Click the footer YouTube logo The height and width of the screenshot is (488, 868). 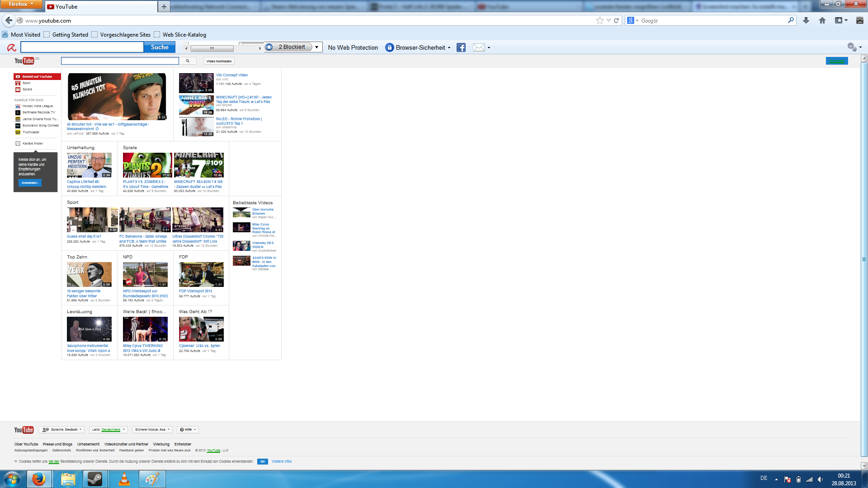pyautogui.click(x=24, y=430)
